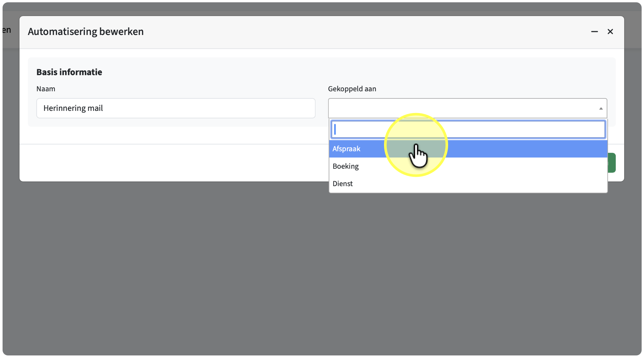Choose the Boeking option
Screen dimensions: 644x358
pos(468,166)
